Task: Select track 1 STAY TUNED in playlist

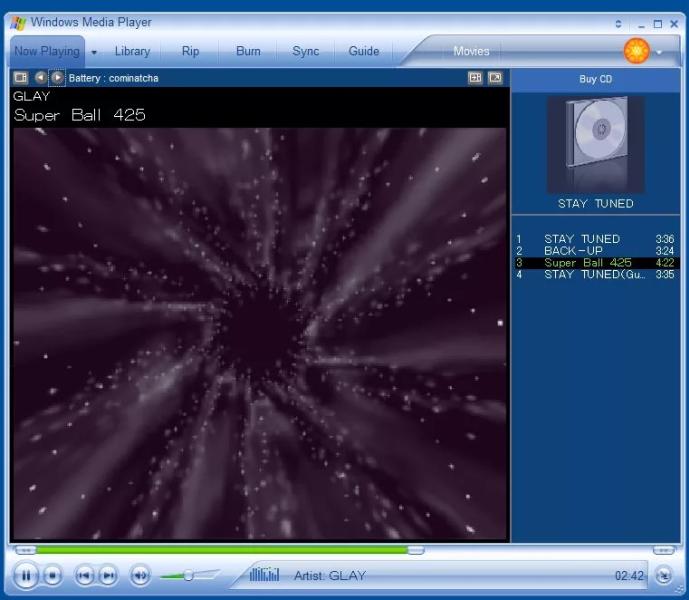Action: click(x=596, y=239)
